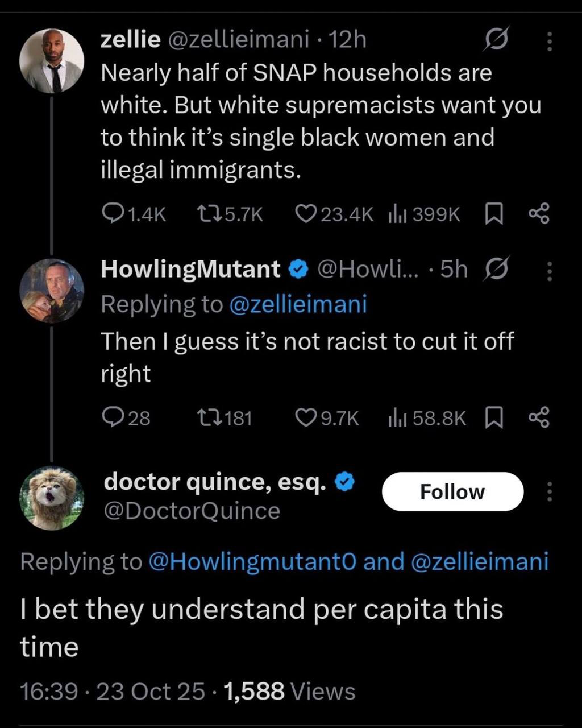The image size is (582, 728).
Task: Open doctor quince's lion profile picture
Action: click(52, 498)
